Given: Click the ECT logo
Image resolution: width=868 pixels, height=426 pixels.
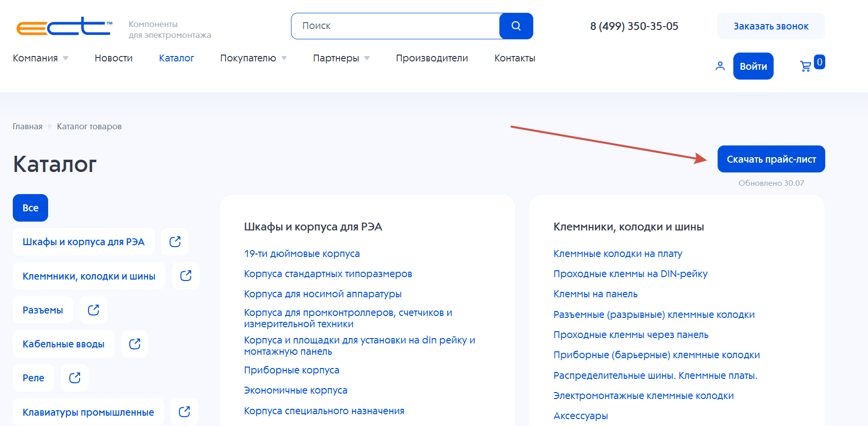Looking at the screenshot, I should click(64, 27).
